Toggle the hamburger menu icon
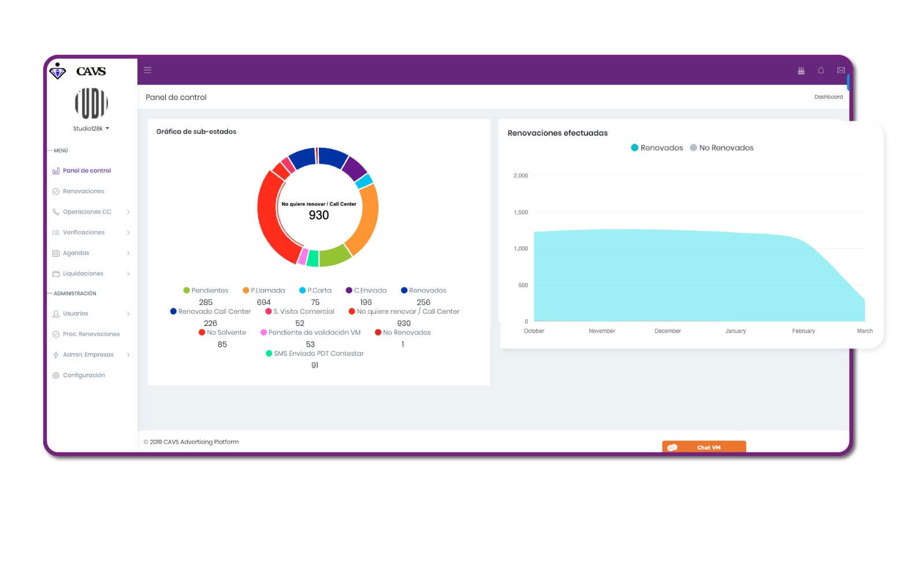This screenshot has height=575, width=924. (x=147, y=70)
